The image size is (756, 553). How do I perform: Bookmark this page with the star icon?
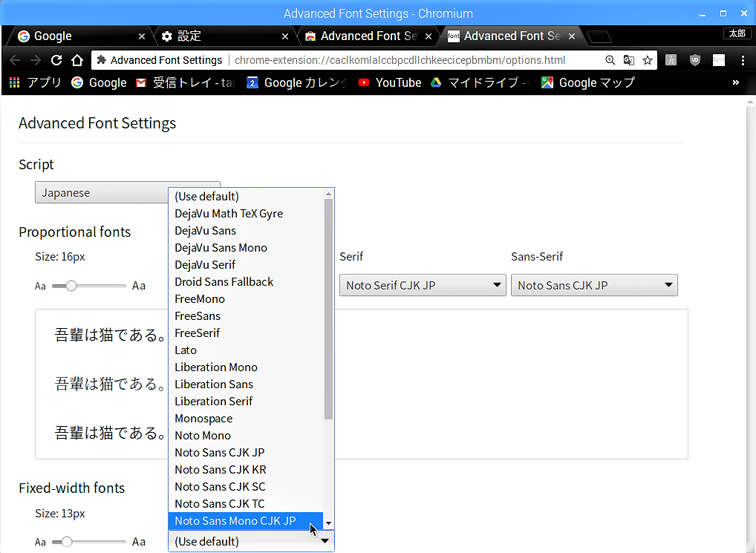648,60
